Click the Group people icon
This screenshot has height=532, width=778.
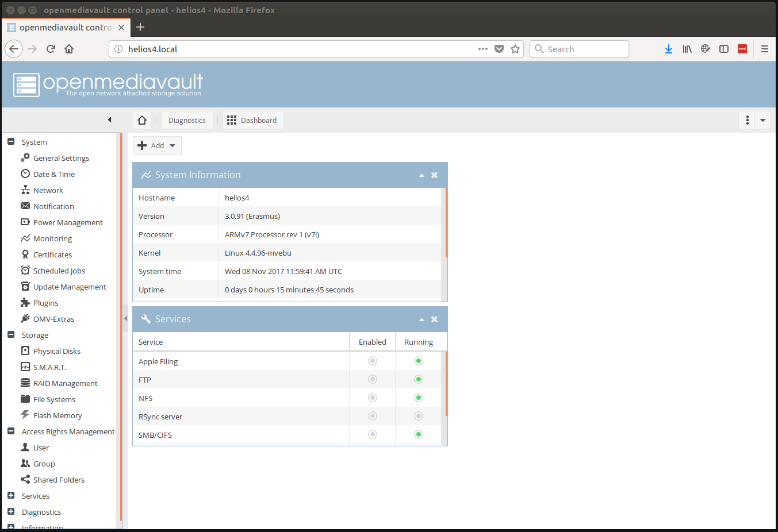coord(25,463)
